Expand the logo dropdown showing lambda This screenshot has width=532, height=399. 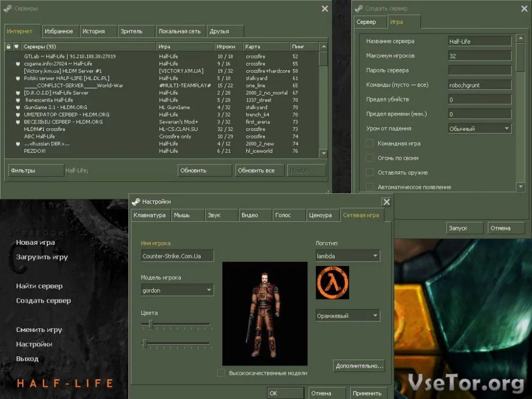347,256
